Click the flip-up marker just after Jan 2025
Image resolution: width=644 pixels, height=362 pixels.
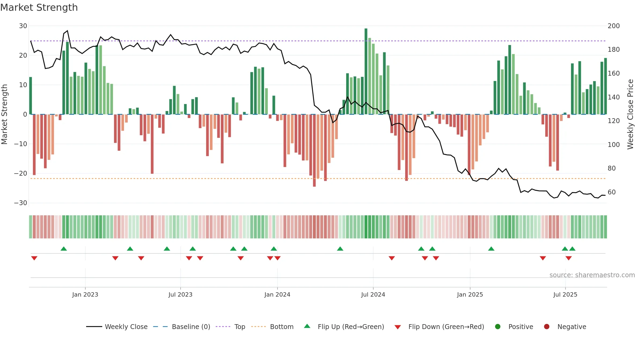[x=491, y=249]
